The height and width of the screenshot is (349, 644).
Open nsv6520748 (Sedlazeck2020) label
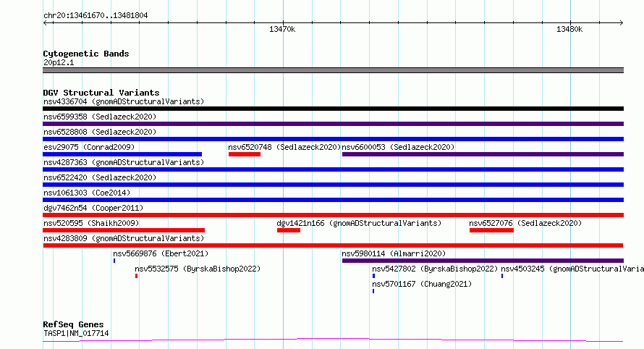284,147
